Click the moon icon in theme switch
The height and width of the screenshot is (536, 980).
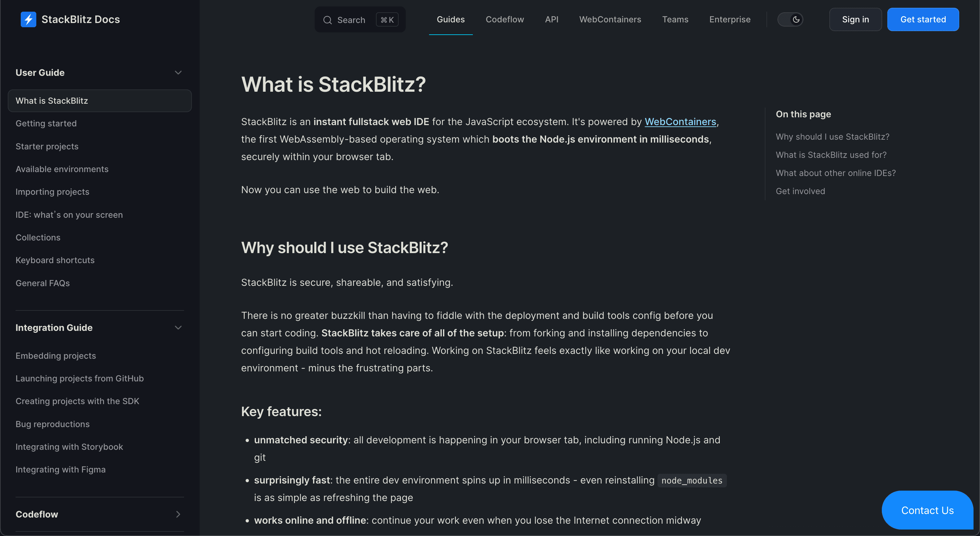pos(796,19)
